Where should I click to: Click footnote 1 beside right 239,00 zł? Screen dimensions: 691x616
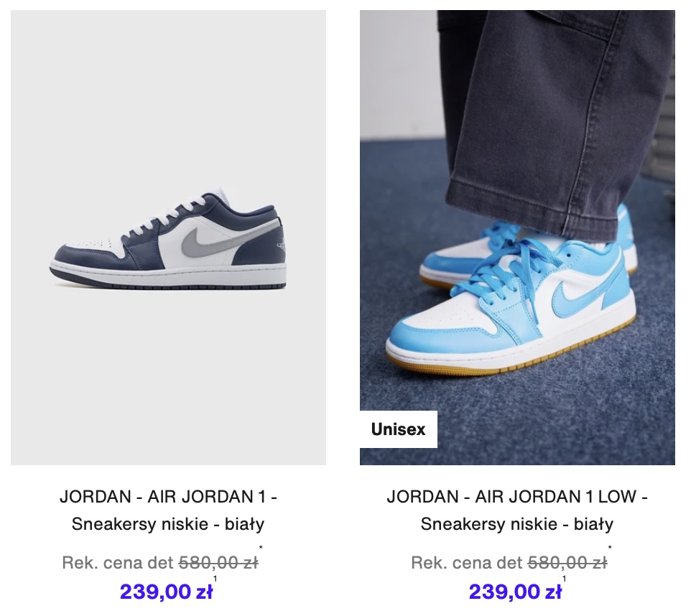click(564, 579)
